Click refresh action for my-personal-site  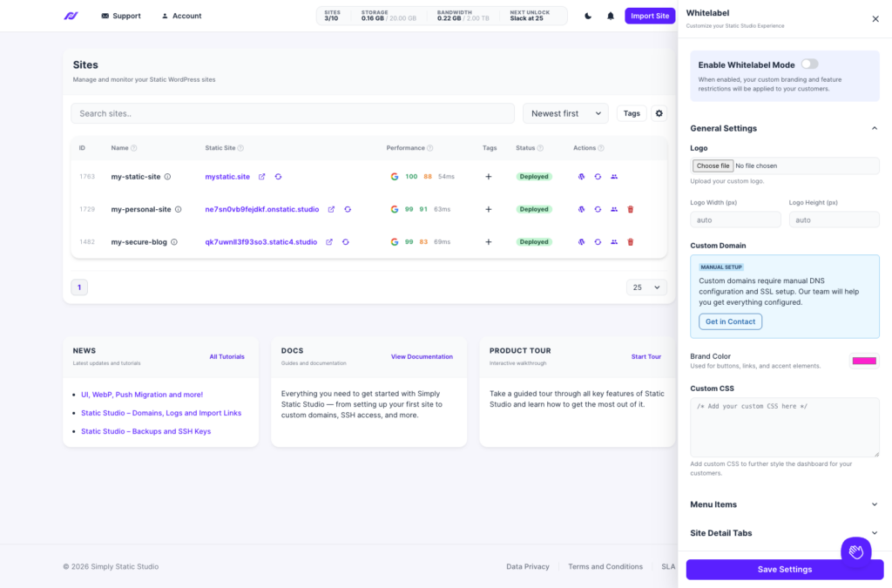(x=598, y=209)
